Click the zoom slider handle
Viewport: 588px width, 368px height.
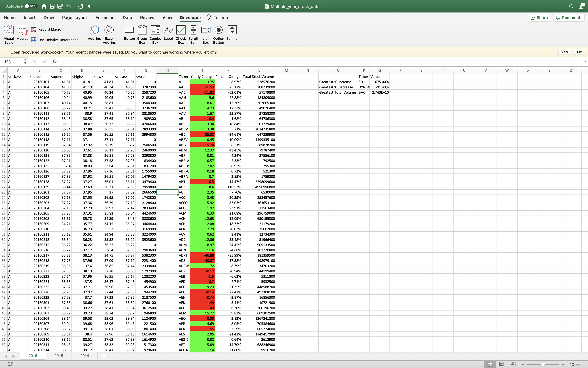[x=543, y=364]
